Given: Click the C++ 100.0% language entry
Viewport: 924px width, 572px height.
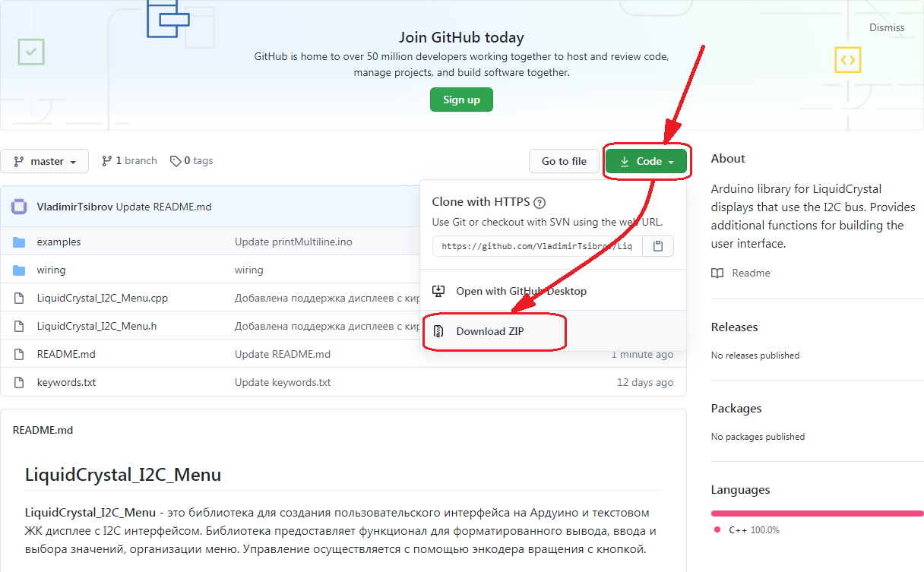Looking at the screenshot, I should (747, 529).
